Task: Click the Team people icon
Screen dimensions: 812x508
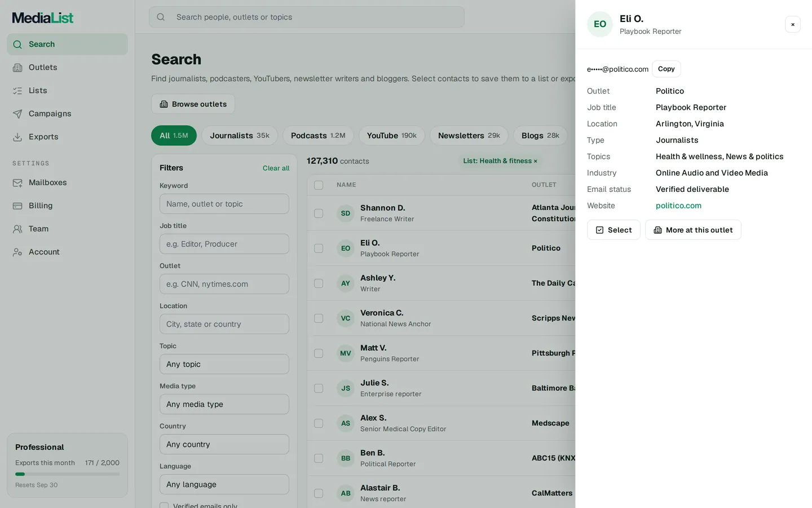Action: pyautogui.click(x=17, y=229)
